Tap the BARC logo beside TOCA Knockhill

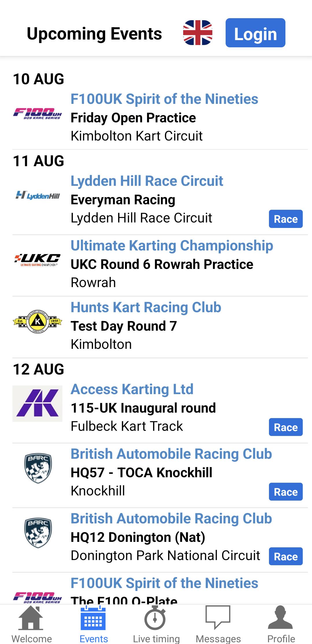point(38,468)
